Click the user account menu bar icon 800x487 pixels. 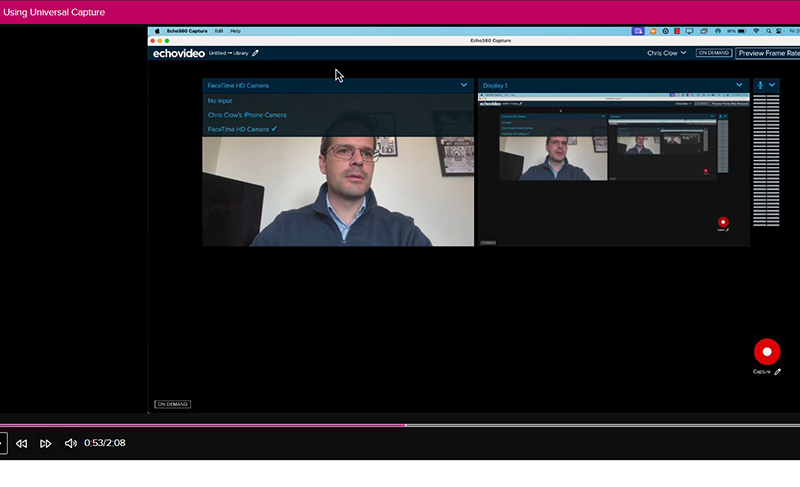[779, 31]
